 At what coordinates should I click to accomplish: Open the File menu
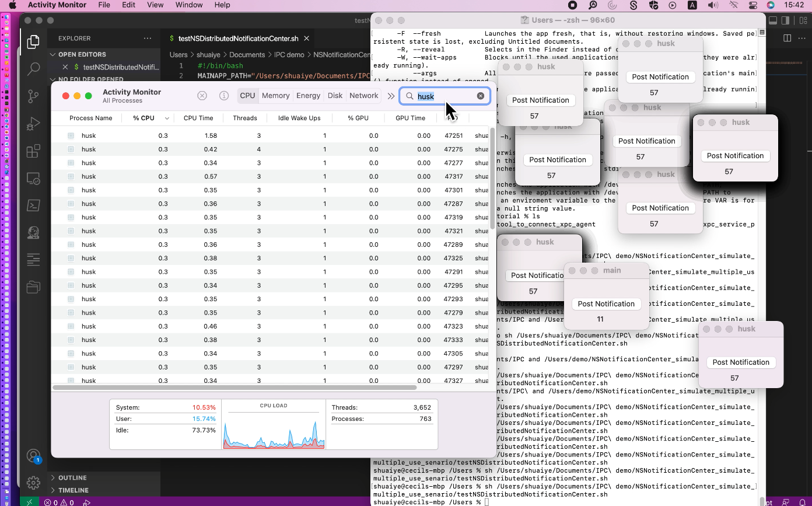[x=104, y=5]
